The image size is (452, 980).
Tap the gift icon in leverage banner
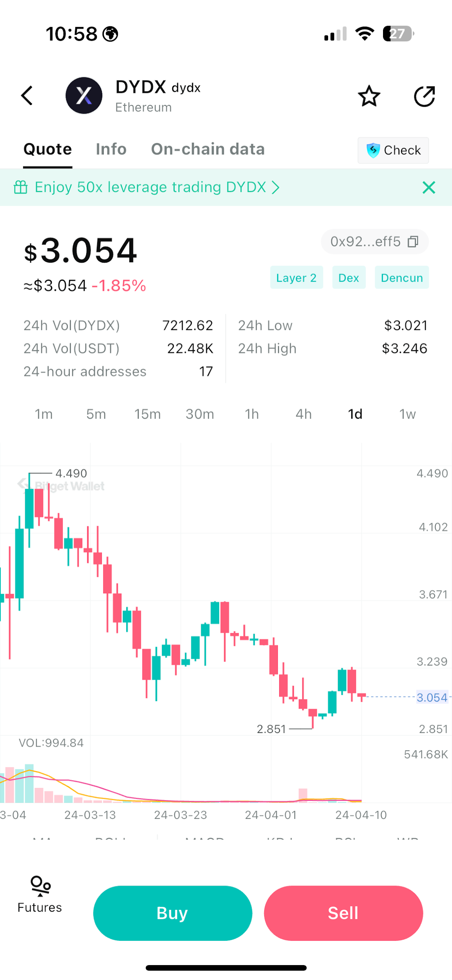click(21, 187)
